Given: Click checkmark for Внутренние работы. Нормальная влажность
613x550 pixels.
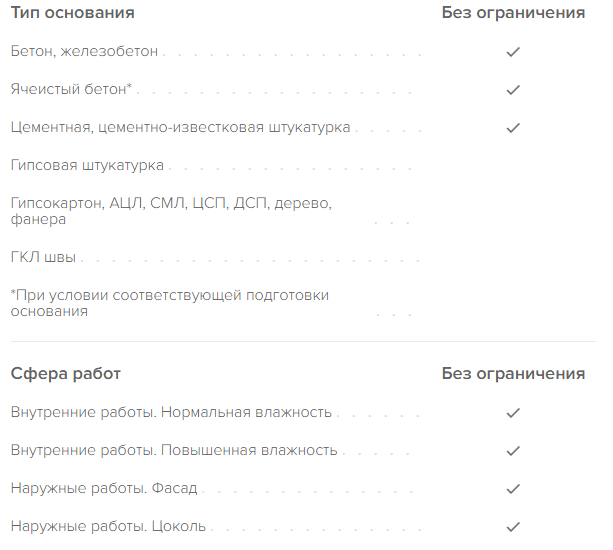Looking at the screenshot, I should coord(513,412).
